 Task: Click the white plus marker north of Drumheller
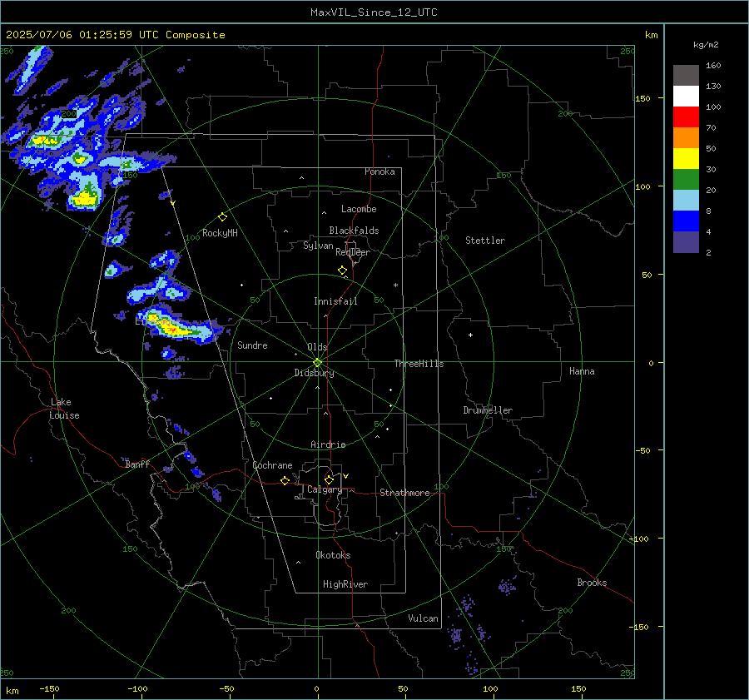coord(470,335)
